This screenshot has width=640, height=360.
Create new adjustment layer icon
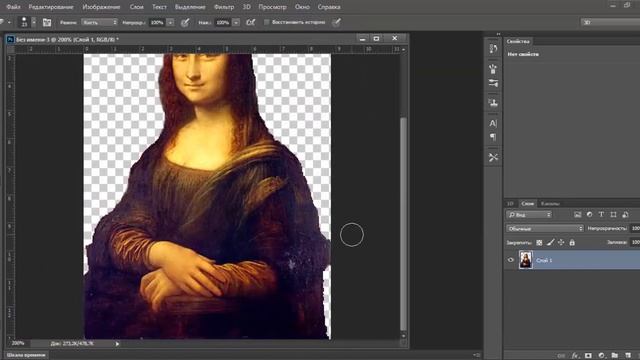[601, 356]
